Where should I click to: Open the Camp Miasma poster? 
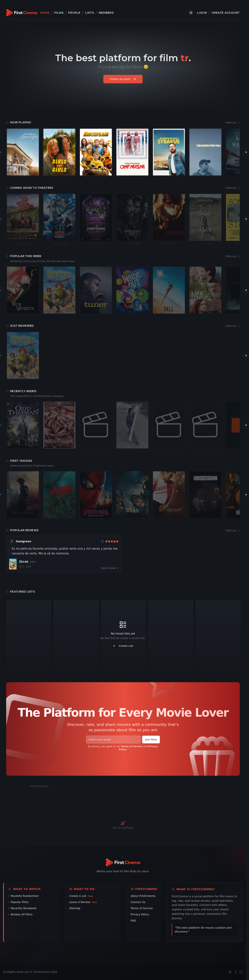pos(132,152)
